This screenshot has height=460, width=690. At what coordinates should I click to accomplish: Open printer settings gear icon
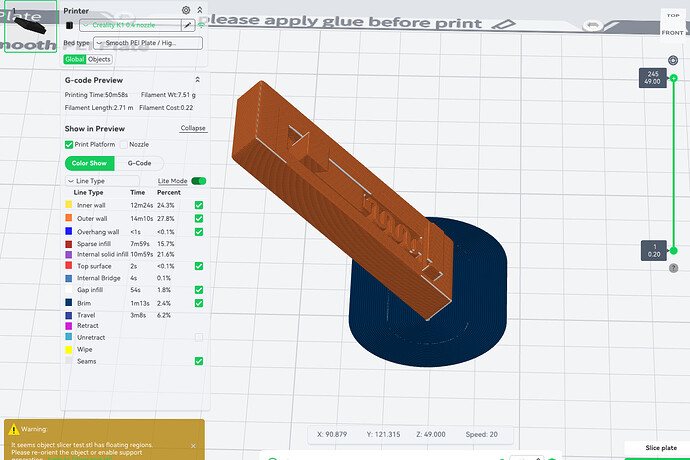[186, 9]
